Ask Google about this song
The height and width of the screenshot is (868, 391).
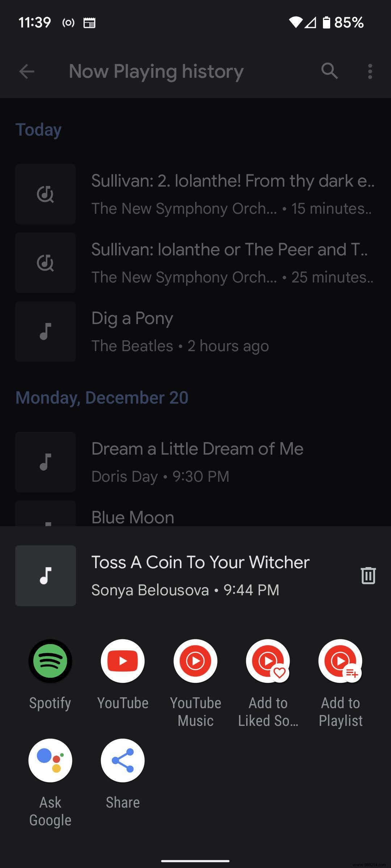tap(50, 760)
